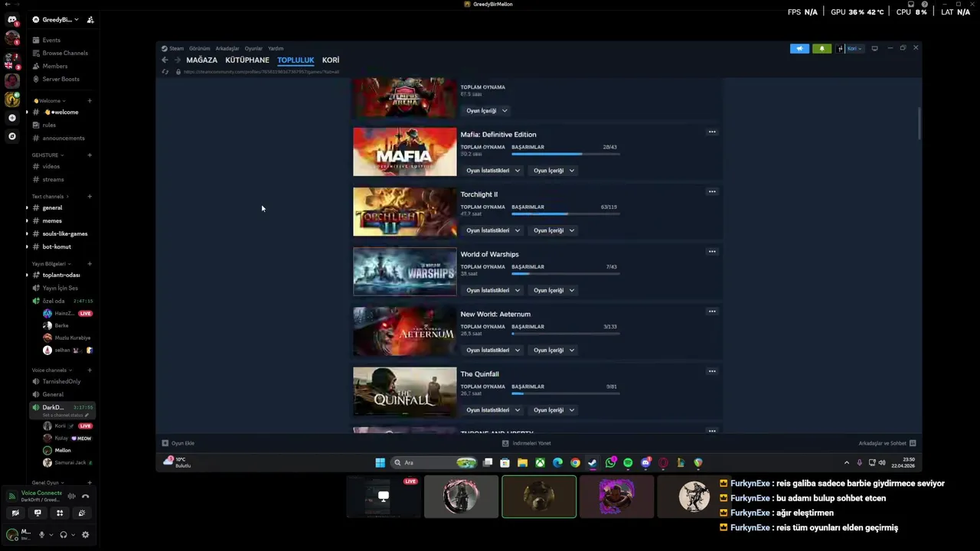Open Steam notifications bell

(822, 48)
